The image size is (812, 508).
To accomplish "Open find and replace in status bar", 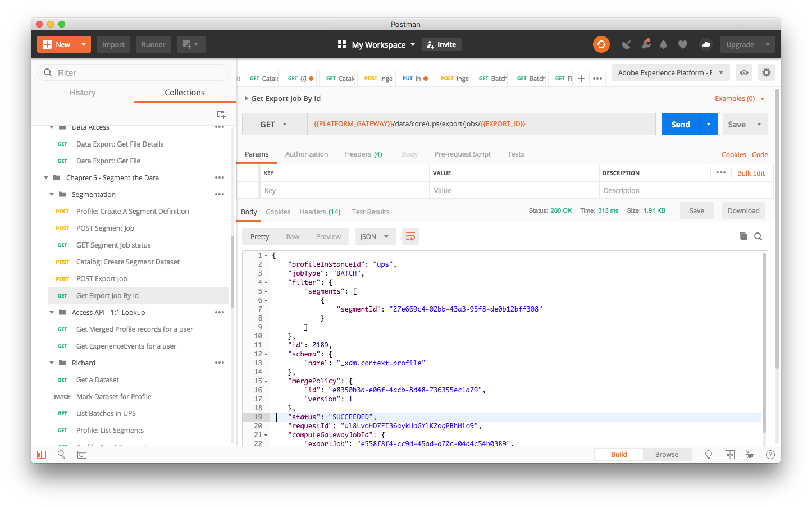I will tap(62, 455).
